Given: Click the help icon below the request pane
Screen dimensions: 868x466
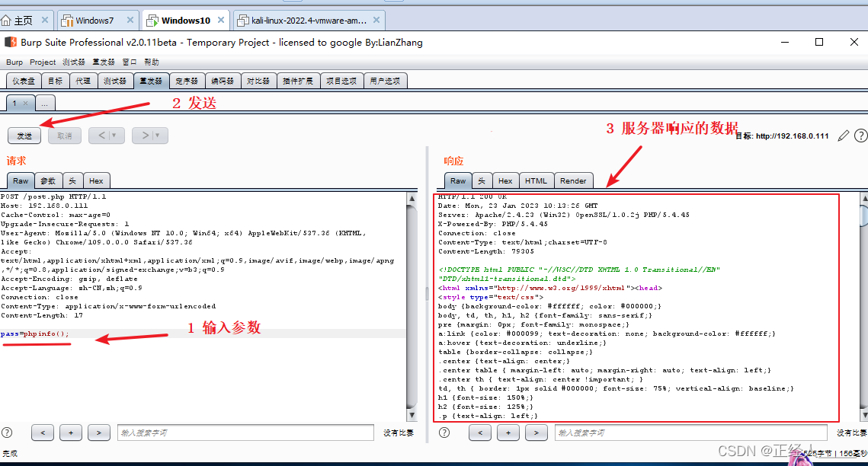Looking at the screenshot, I should point(7,432).
